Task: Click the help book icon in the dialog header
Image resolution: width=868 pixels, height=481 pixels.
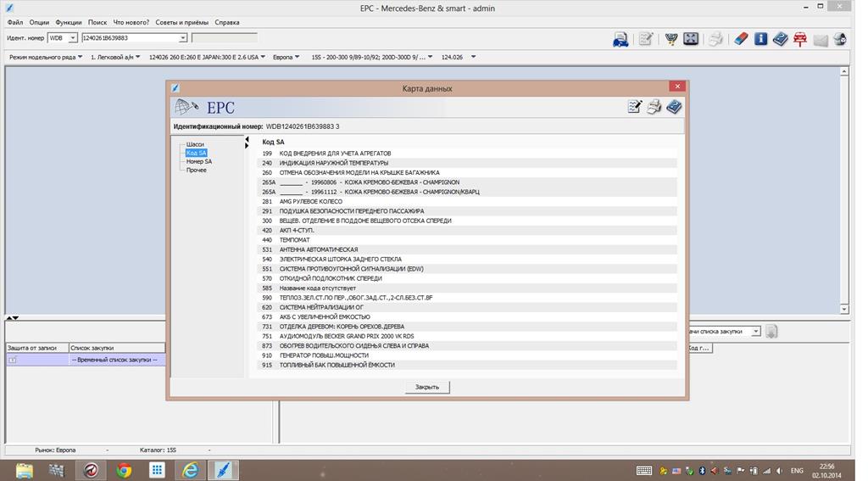Action: (673, 107)
